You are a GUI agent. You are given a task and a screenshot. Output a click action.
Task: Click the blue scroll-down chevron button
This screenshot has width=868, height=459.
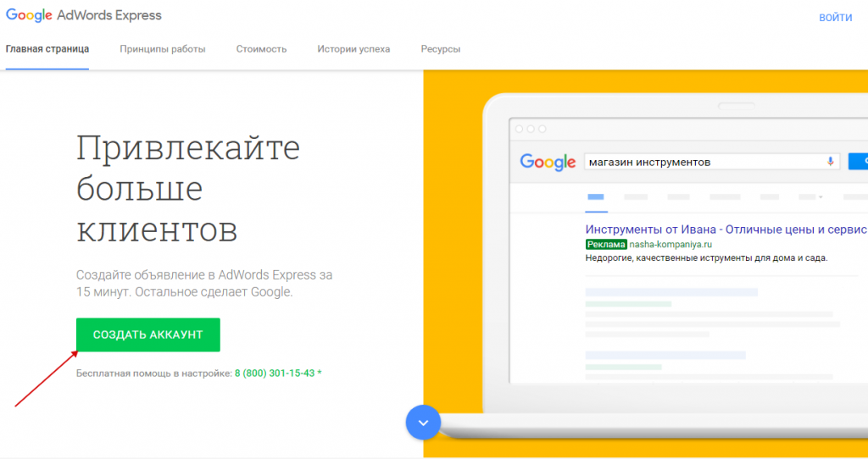tap(424, 423)
